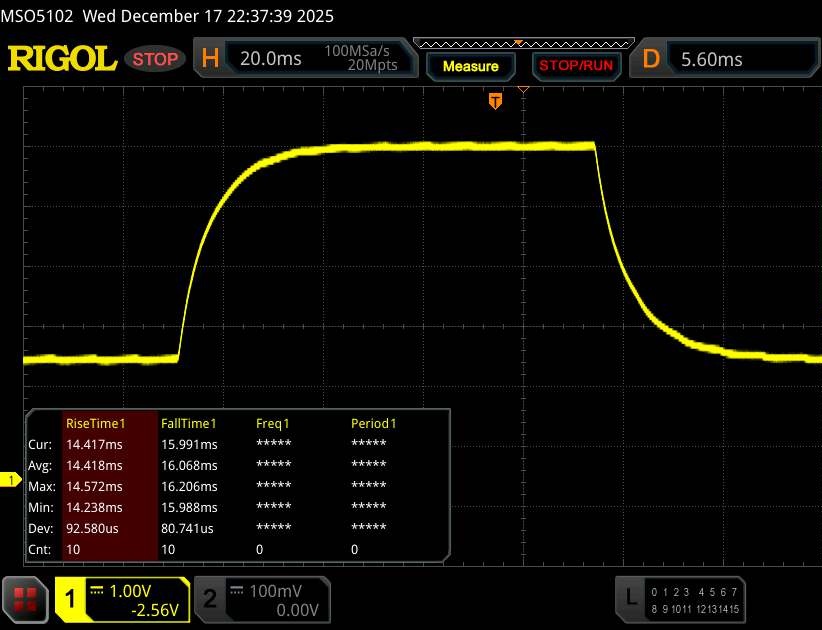Click the red STOP status badge
822x630 pixels.
(x=156, y=59)
